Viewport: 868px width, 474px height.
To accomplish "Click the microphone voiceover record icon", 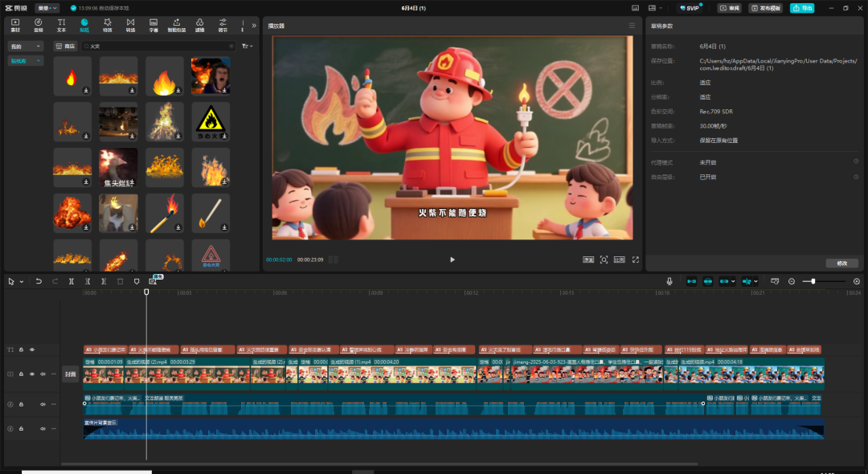I will pyautogui.click(x=669, y=281).
